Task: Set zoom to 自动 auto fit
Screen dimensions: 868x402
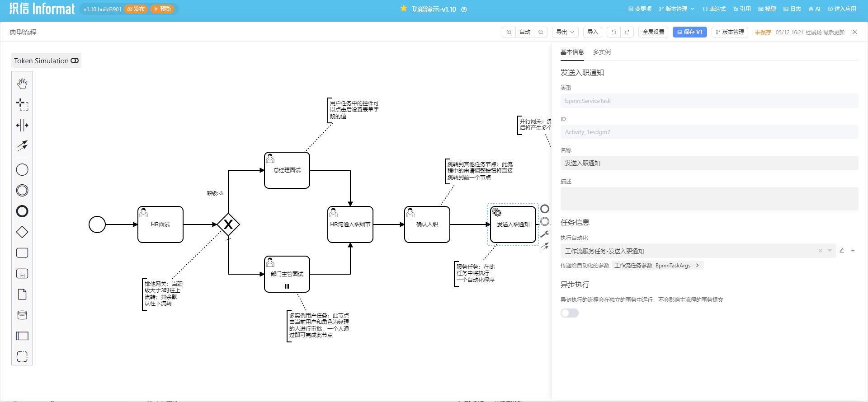Action: coord(525,32)
